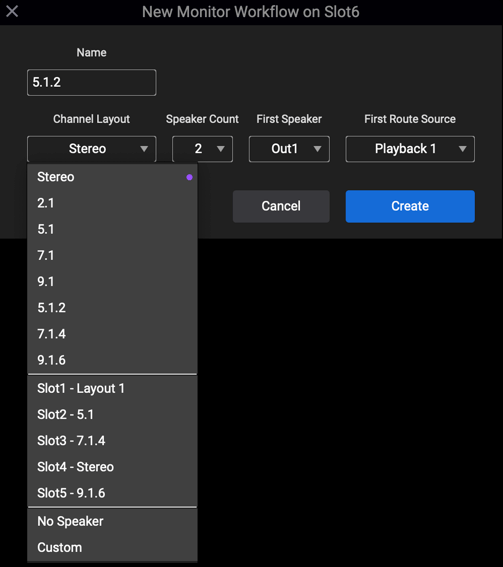This screenshot has height=567, width=503.
Task: Select Stereo in layout list
Action: (112, 177)
